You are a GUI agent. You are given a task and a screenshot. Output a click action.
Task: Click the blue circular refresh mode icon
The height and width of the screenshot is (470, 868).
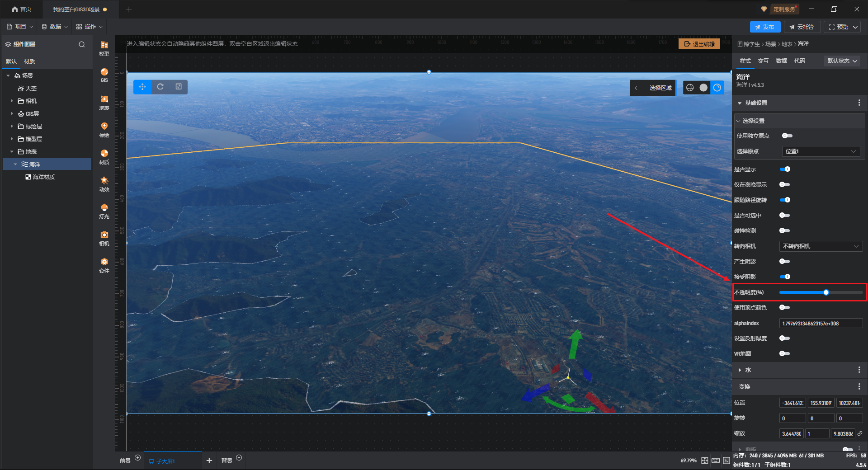coord(717,88)
